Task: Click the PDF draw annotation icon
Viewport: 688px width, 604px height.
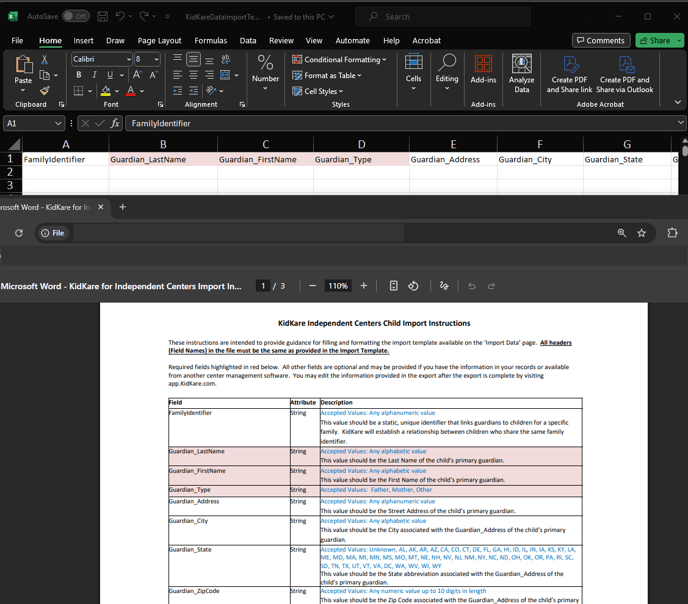Action: 444,286
